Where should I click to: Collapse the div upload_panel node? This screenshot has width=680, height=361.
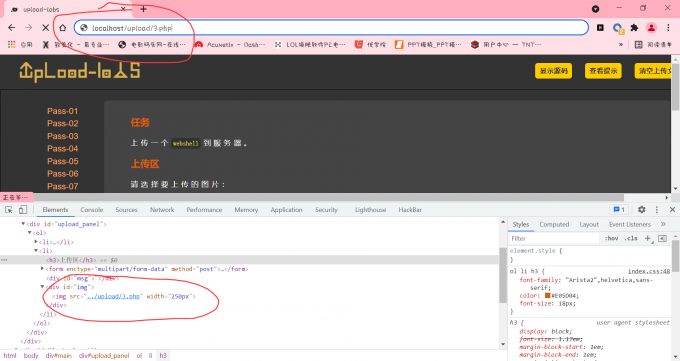(23, 224)
